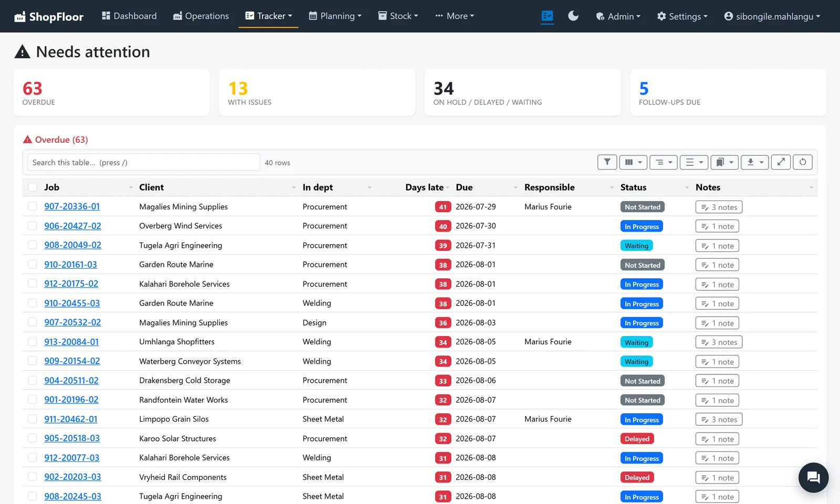Open the Stock dropdown menu
Image resolution: width=840 pixels, height=504 pixels.
tap(398, 16)
